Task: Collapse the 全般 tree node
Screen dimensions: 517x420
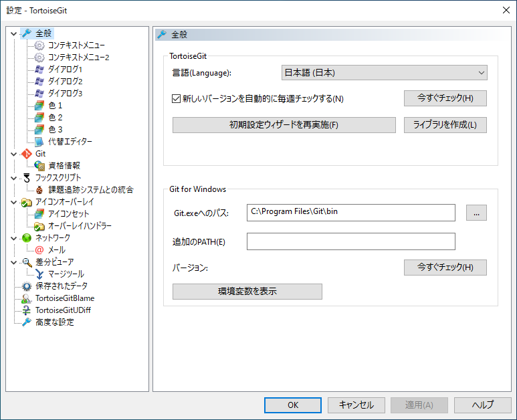Action: click(13, 33)
